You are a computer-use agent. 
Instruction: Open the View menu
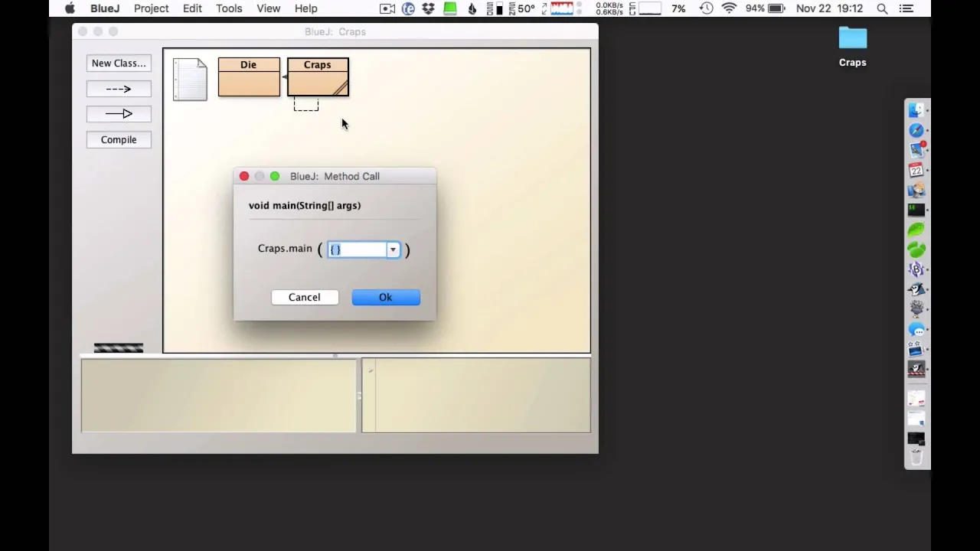coord(268,8)
